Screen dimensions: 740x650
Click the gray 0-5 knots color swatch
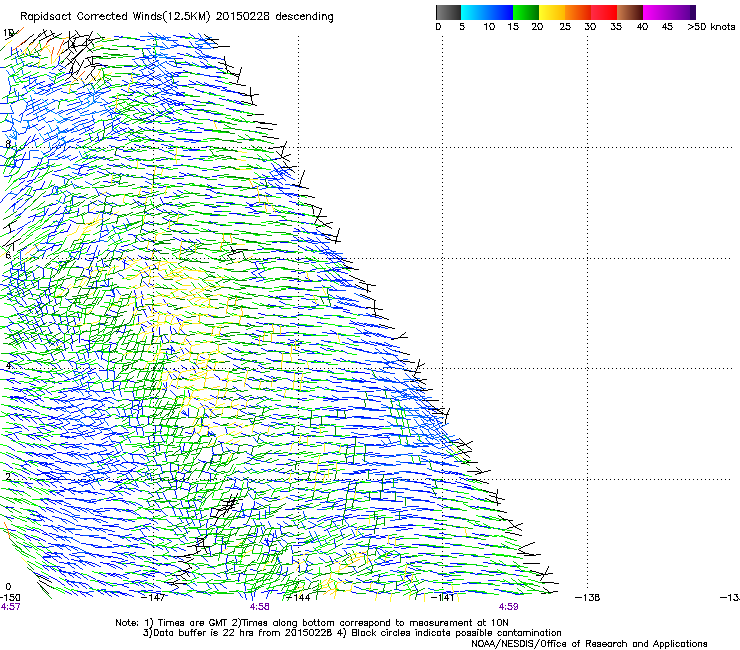448,12
